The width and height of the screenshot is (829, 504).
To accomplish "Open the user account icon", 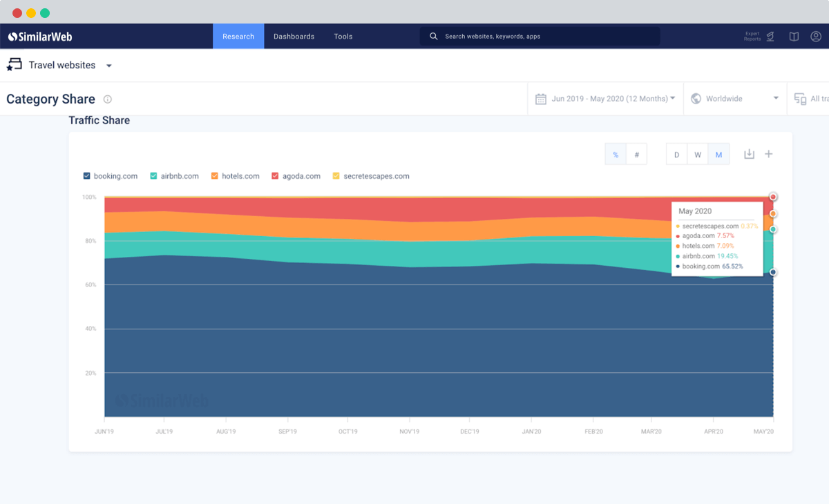I will coord(816,37).
